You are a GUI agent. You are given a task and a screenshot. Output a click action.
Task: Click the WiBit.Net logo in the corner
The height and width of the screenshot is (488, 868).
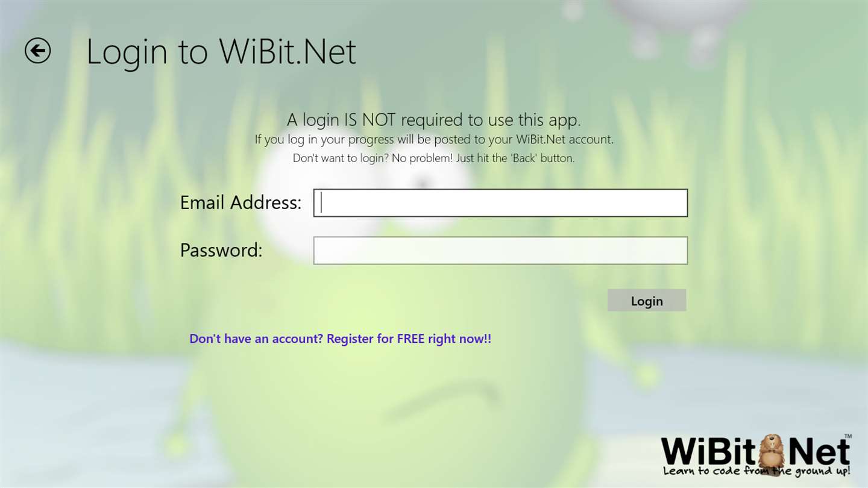756,454
